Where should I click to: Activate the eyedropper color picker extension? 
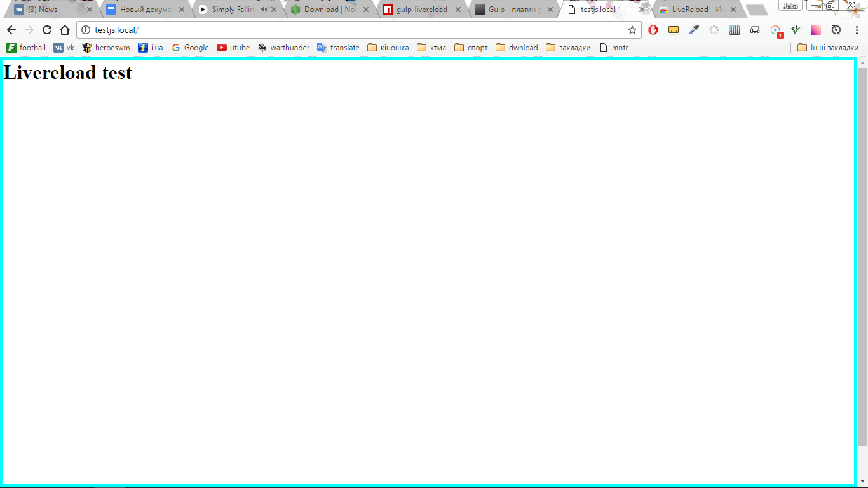(x=694, y=30)
